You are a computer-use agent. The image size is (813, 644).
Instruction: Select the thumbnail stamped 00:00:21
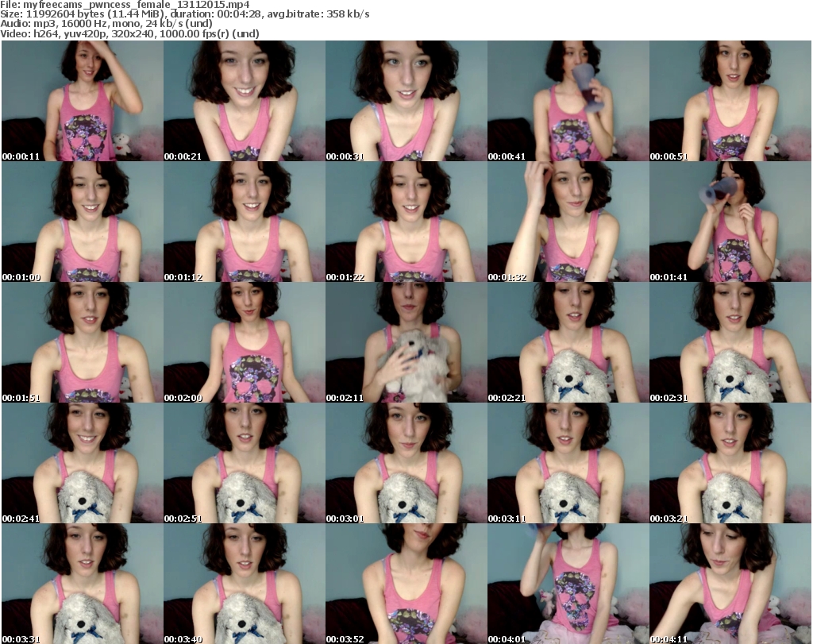click(x=245, y=101)
